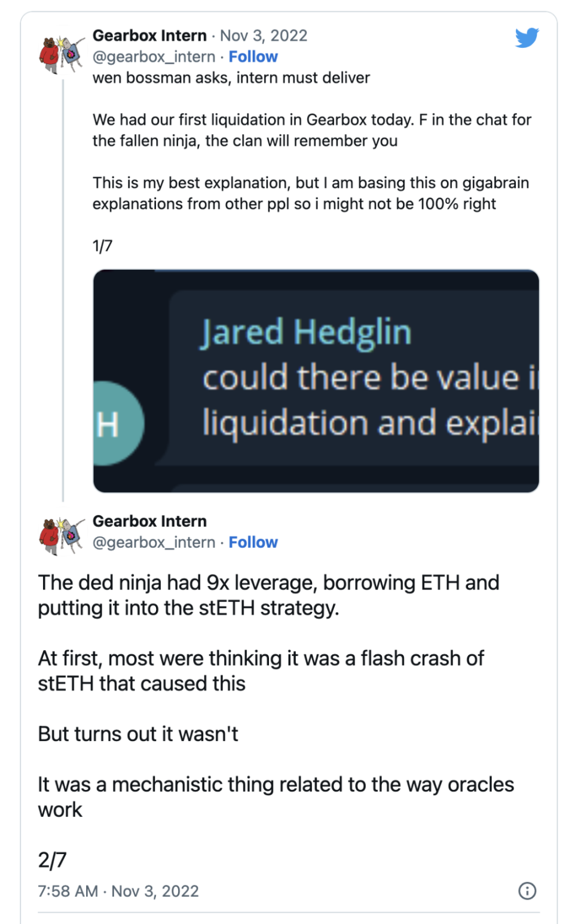Visit the @gearbox_intern handle in top tweet
This screenshot has height=924, width=581.
pos(154,57)
